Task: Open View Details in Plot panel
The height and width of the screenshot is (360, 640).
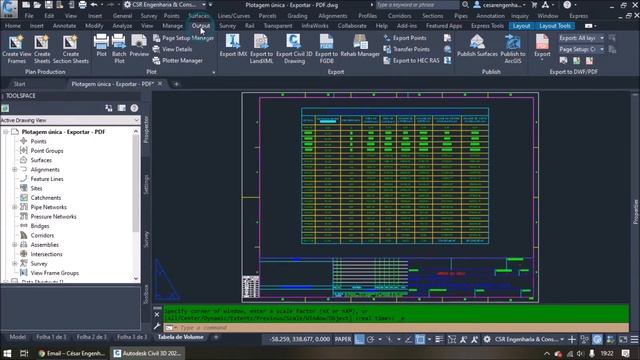Action: coord(172,49)
